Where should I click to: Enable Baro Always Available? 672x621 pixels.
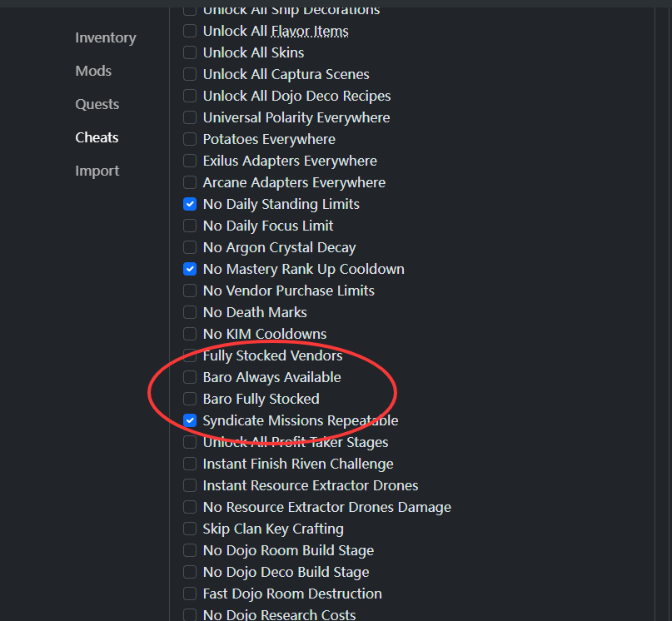click(190, 377)
